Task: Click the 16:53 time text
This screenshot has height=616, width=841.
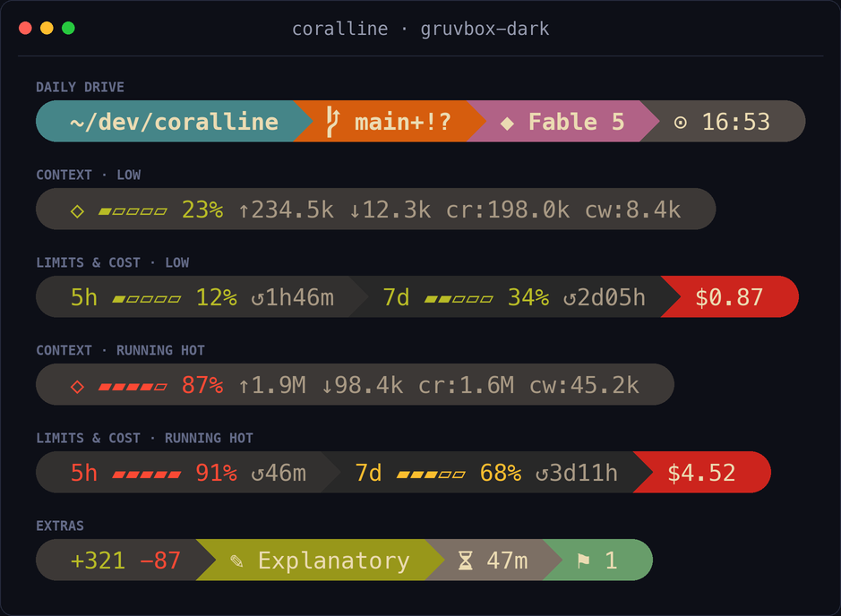Action: 736,123
